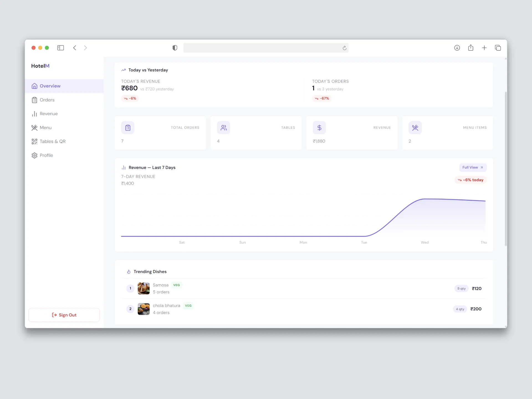Click the Profile gear icon

[x=34, y=155]
